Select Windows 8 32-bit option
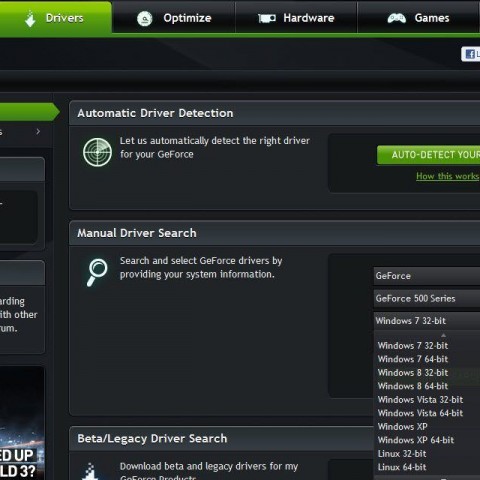The width and height of the screenshot is (480, 480). tap(413, 373)
